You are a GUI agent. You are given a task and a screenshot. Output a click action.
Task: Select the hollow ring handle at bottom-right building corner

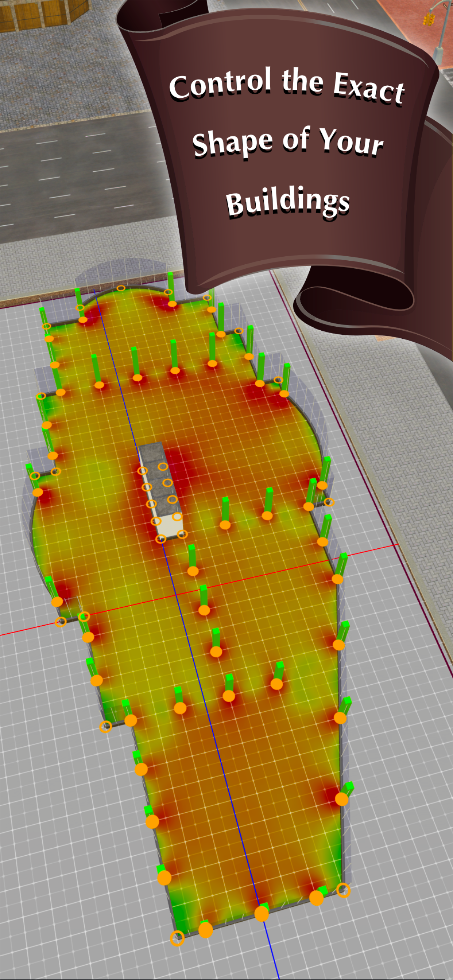pyautogui.click(x=343, y=891)
